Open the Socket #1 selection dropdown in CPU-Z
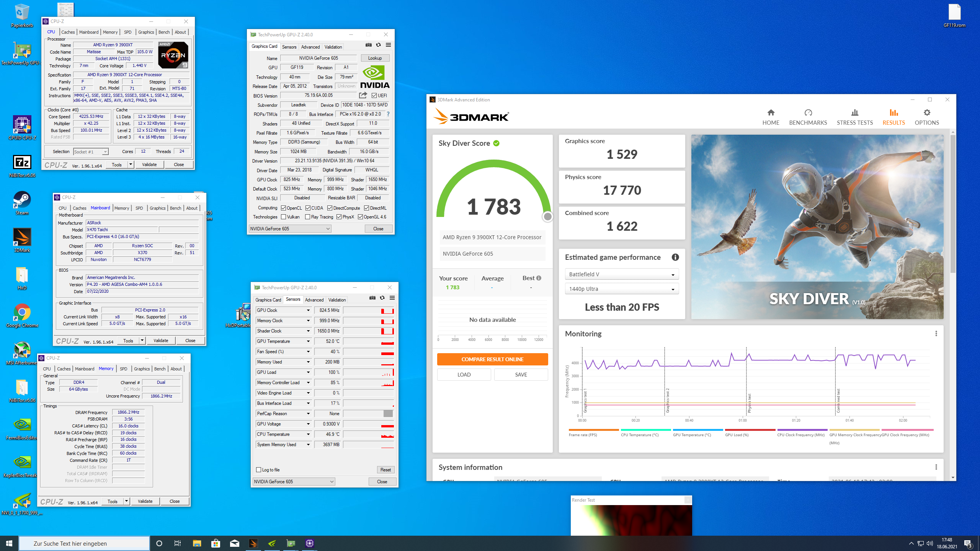Screen dimensions: 980x551 pyautogui.click(x=91, y=152)
